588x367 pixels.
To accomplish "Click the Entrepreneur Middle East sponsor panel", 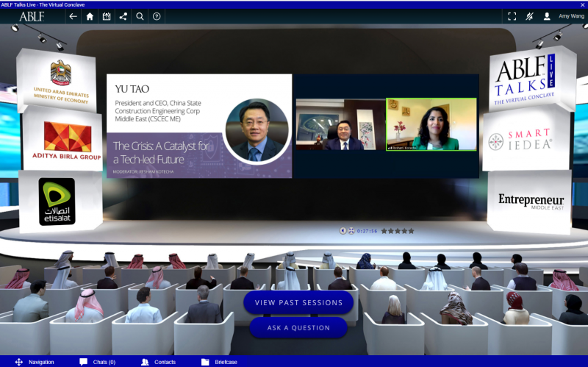I will click(x=531, y=202).
